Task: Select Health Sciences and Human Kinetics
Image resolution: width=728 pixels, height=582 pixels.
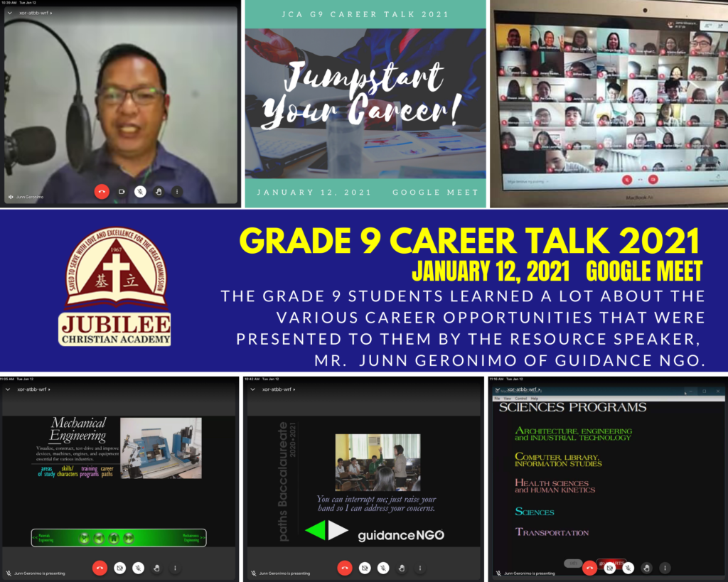Action: pos(555,486)
